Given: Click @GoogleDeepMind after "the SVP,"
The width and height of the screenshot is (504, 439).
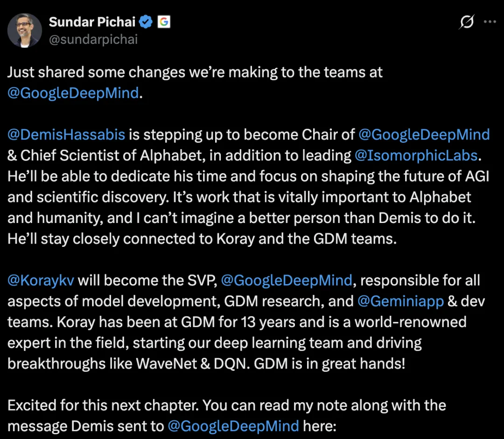Looking at the screenshot, I should (x=287, y=280).
